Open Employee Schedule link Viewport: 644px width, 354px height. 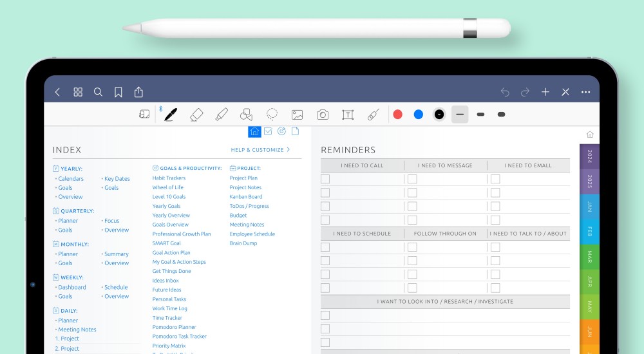click(252, 234)
